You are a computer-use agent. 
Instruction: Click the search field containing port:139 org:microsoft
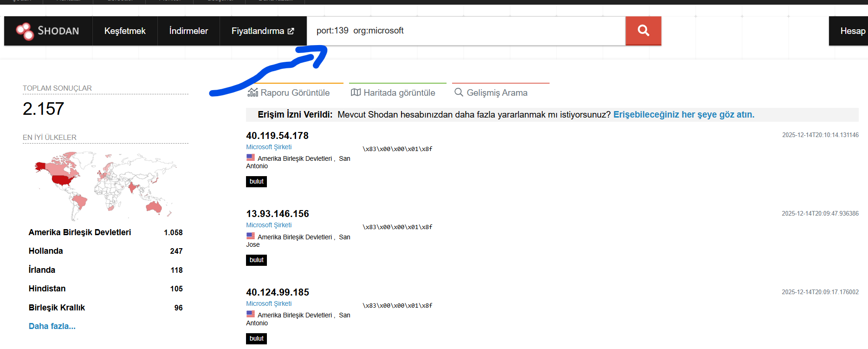[466, 31]
